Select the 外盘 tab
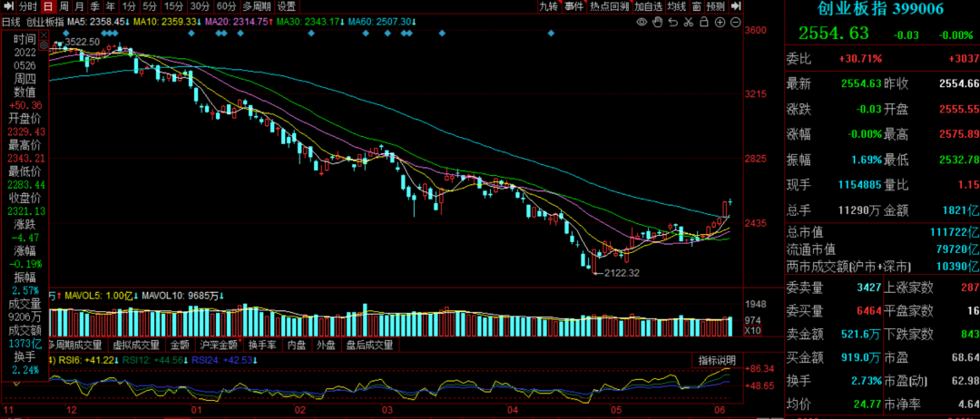This screenshot has width=980, height=419. click(x=327, y=344)
